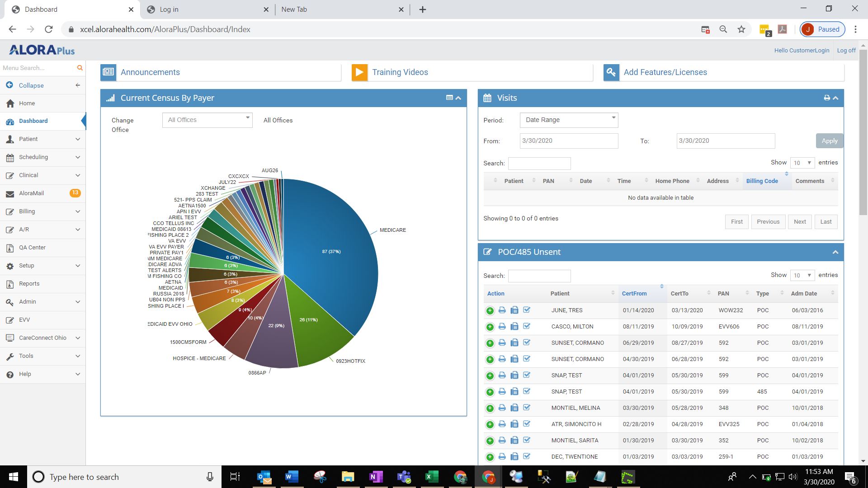868x488 pixels.
Task: Type in the POC/485 search field
Action: [539, 276]
